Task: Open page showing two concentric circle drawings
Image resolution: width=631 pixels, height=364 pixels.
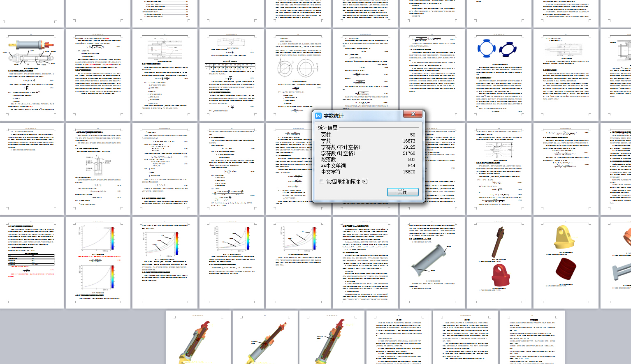Action: pos(298,75)
